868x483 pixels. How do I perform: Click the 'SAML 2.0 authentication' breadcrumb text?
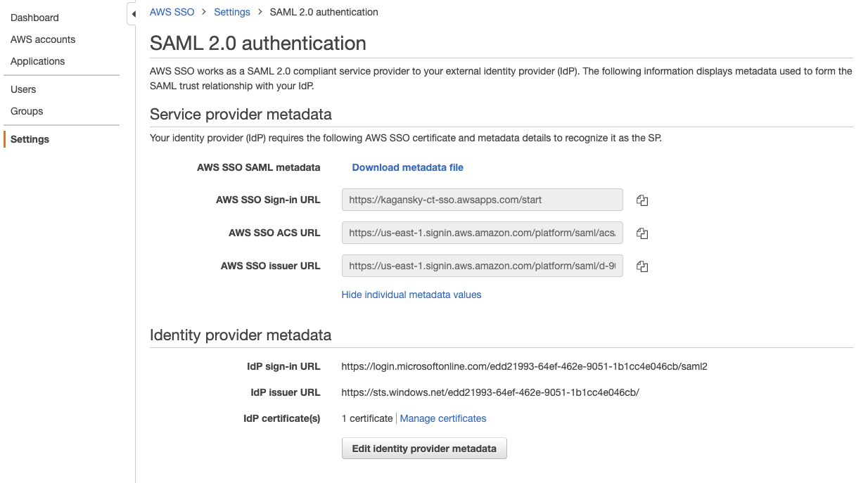324,12
